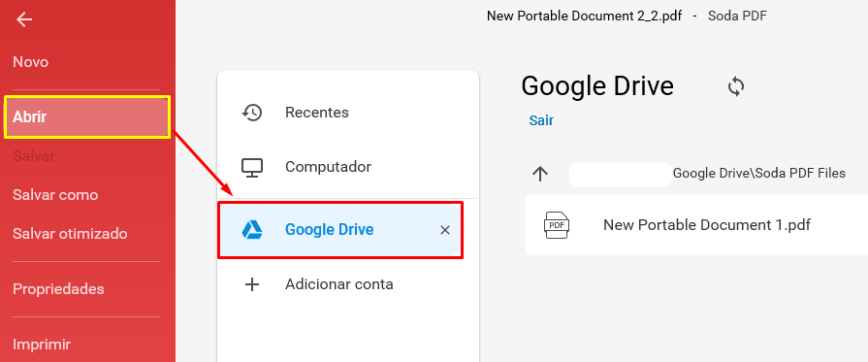Remove Google Drive account with X
The height and width of the screenshot is (362, 868).
click(x=444, y=230)
